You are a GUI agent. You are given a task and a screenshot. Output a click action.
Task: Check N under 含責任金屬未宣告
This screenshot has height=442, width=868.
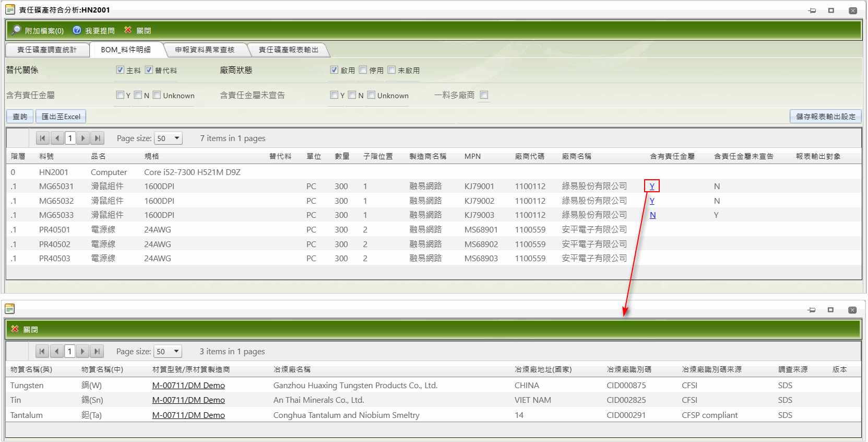(352, 95)
